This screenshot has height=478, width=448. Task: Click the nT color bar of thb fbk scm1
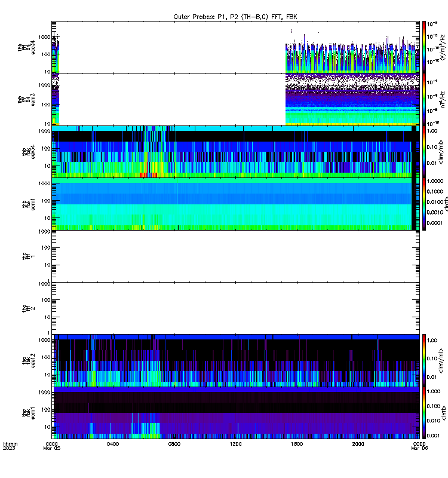pyautogui.click(x=424, y=204)
